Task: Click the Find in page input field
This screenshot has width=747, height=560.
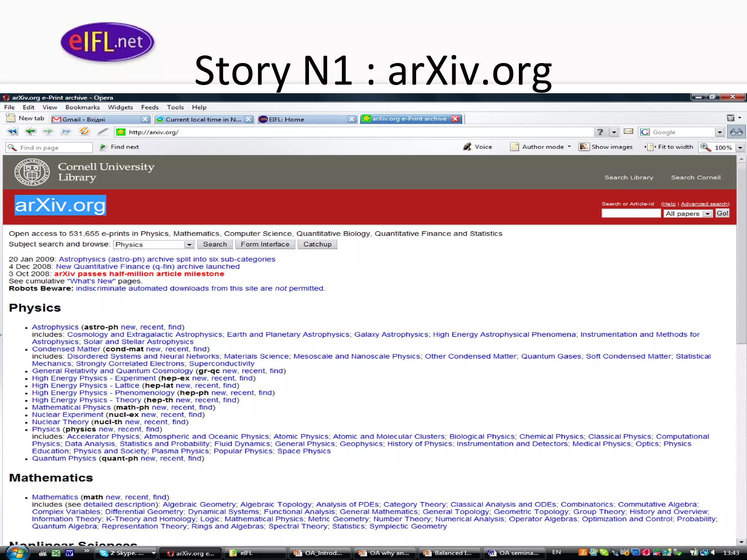Action: click(49, 147)
